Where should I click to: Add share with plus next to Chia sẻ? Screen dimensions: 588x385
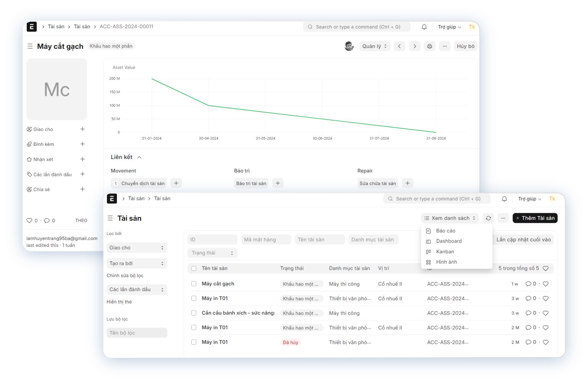pos(82,189)
